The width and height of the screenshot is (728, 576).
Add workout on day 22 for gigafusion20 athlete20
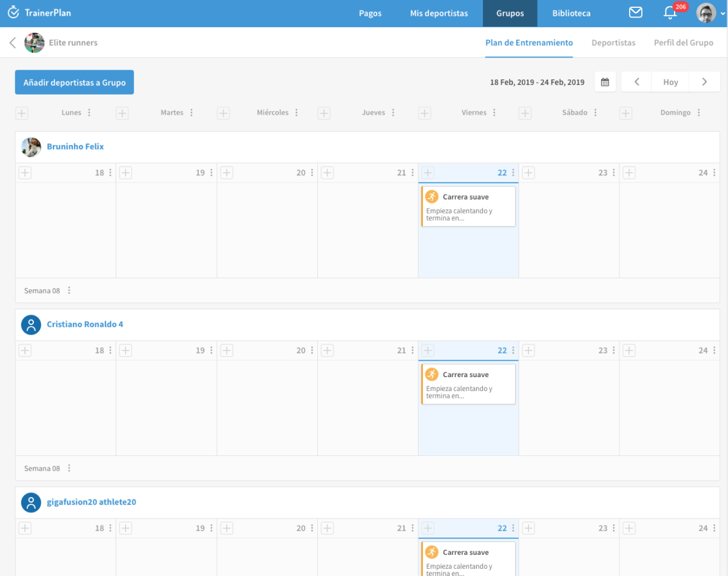click(x=428, y=528)
